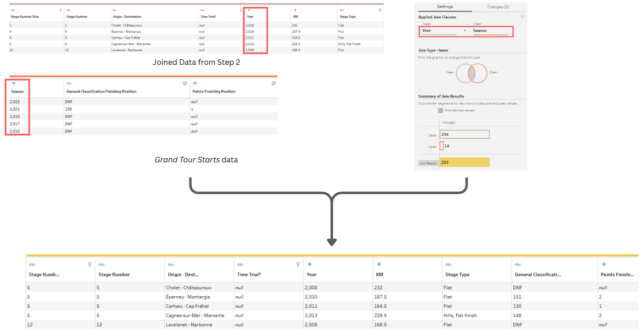644x333 pixels.
Task: Switch to the Changes (0) tab
Action: pyautogui.click(x=498, y=7)
